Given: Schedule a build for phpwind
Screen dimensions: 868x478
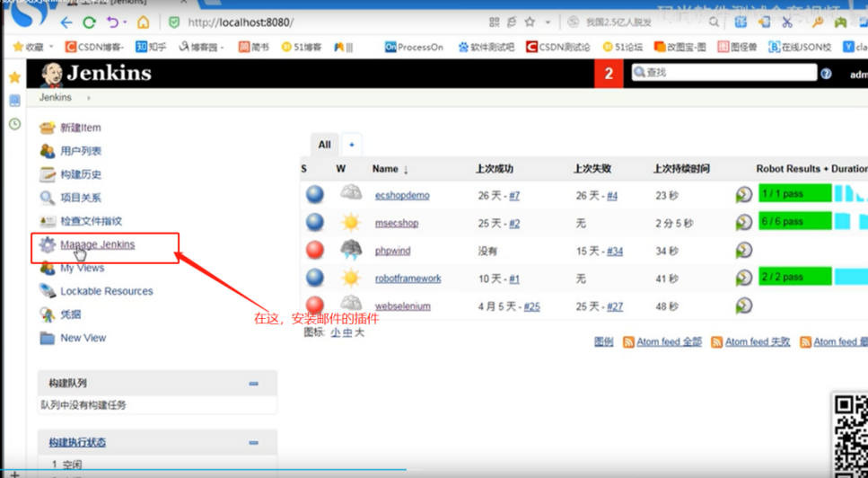Looking at the screenshot, I should [x=743, y=250].
